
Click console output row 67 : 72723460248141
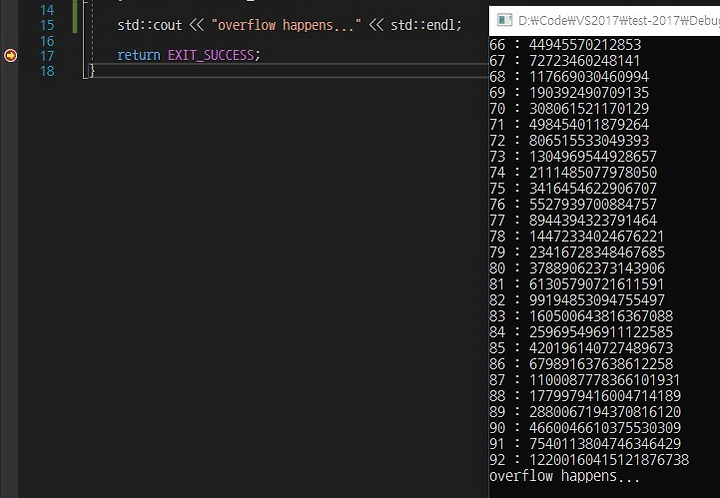[x=564, y=61]
